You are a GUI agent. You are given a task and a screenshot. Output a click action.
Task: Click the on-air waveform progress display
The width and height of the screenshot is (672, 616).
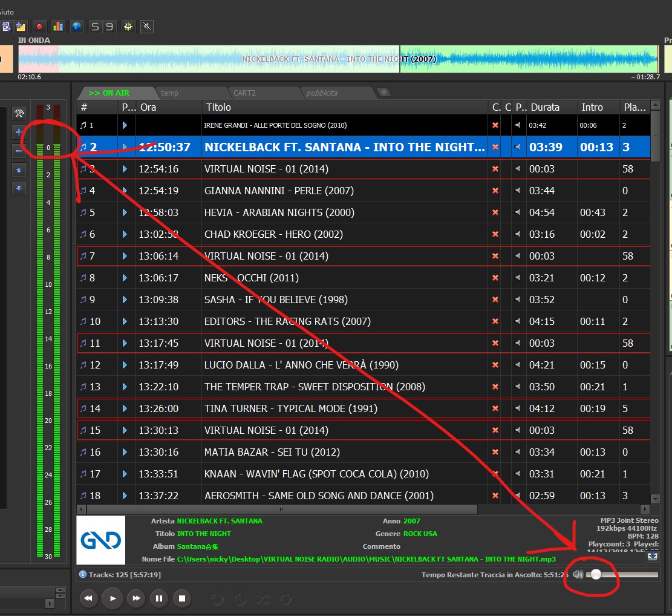(x=338, y=59)
